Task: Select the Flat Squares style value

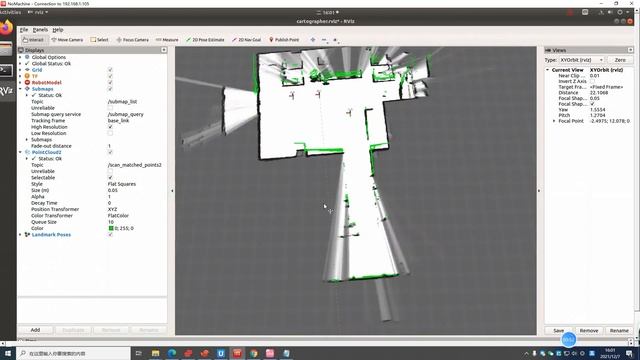Action: (x=122, y=184)
